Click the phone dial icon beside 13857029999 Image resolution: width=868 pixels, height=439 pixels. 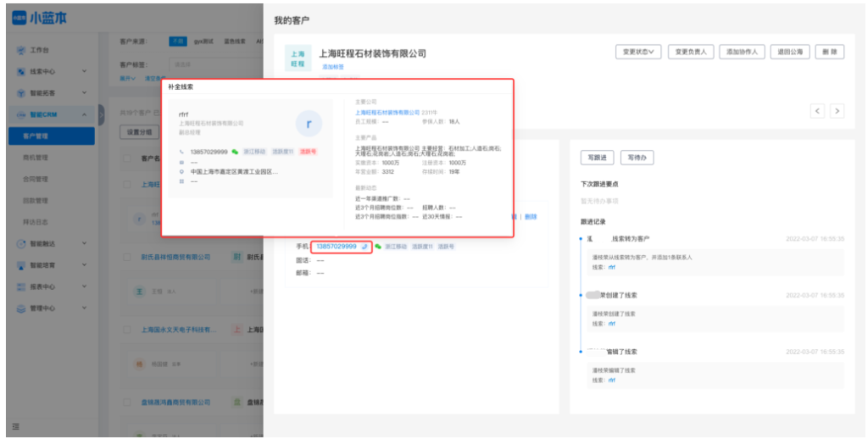(x=364, y=247)
